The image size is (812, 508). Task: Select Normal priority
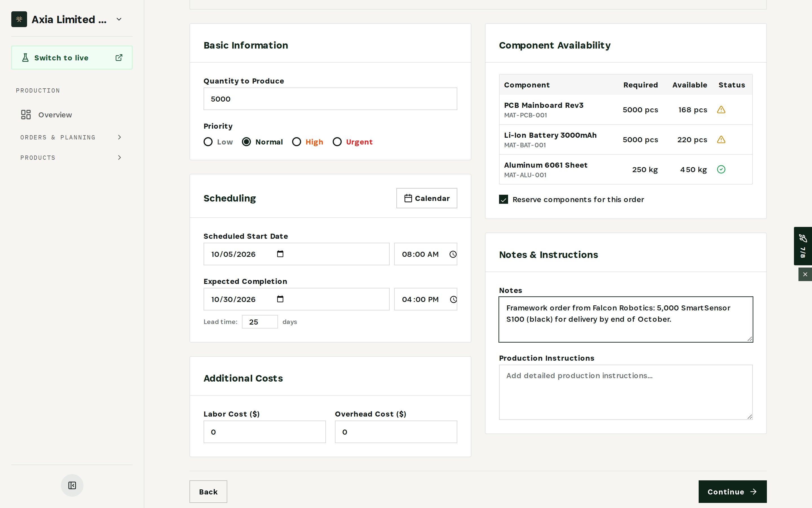(246, 142)
